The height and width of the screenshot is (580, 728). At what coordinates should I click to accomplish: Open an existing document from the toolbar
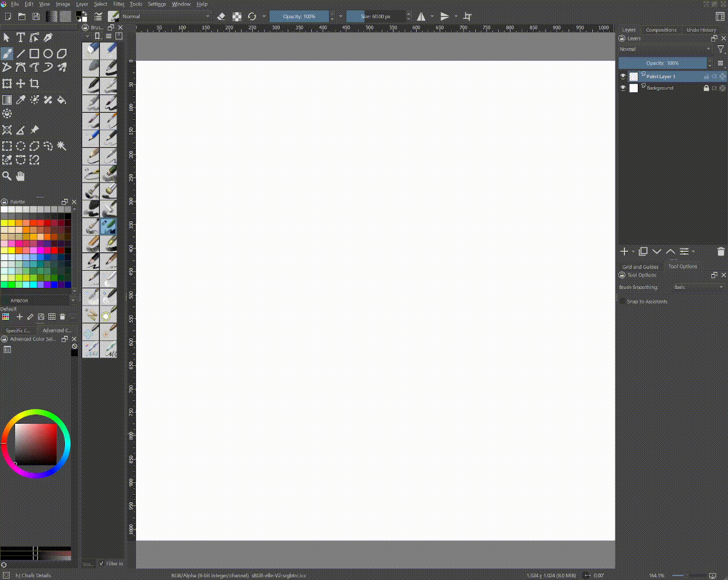tap(21, 17)
